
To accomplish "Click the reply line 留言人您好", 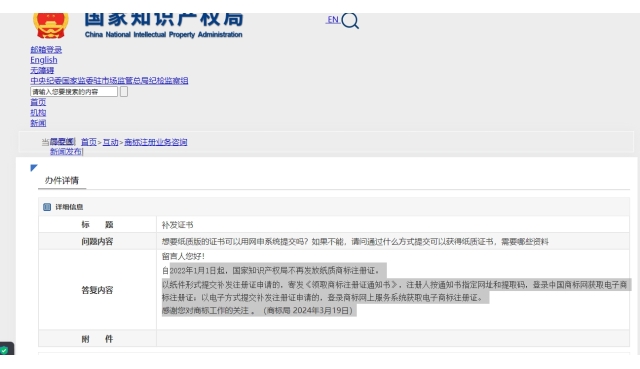I will (x=183, y=256).
